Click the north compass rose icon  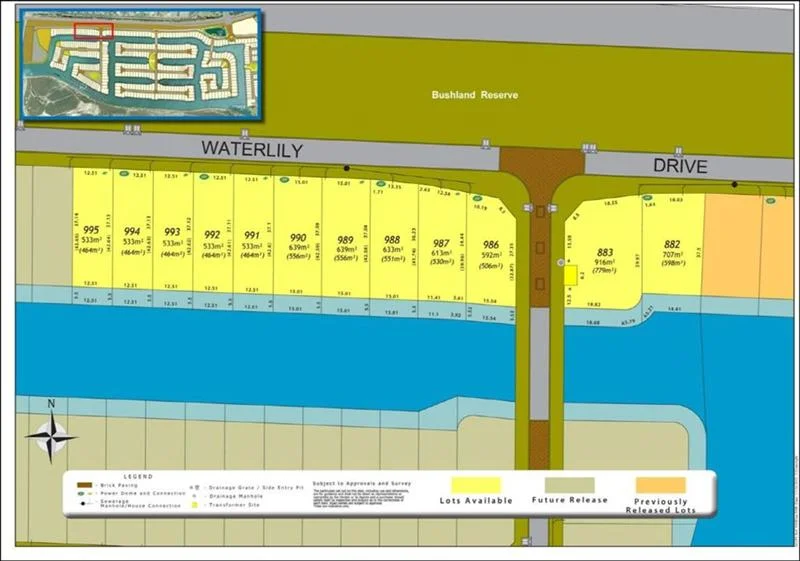tap(50, 433)
